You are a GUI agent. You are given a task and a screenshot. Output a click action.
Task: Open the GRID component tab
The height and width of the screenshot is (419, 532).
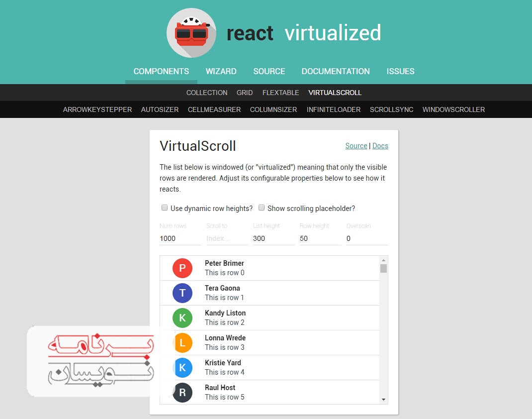click(x=245, y=93)
